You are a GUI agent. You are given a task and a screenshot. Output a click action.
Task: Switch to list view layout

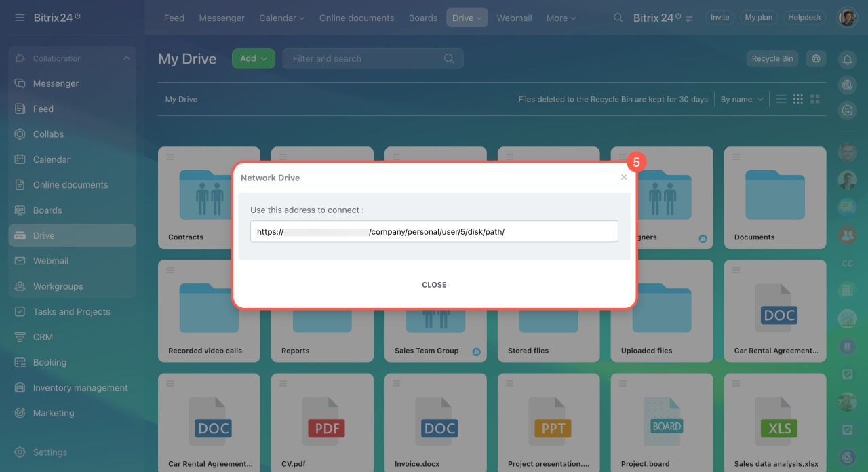[781, 99]
